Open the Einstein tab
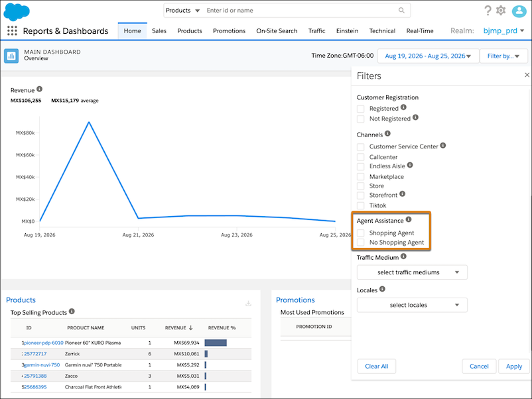The image size is (532, 399). point(347,31)
